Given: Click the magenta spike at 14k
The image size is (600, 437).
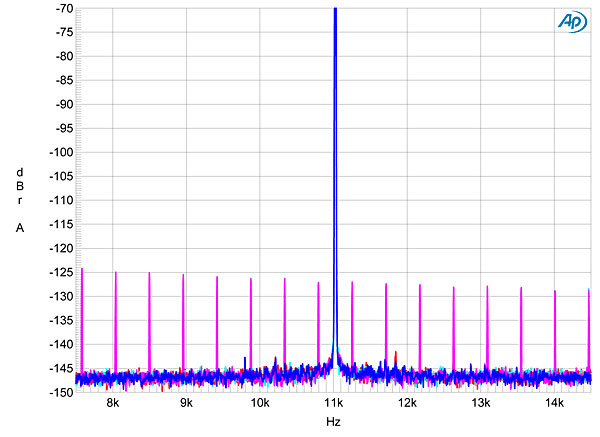Looking at the screenshot, I should click(x=555, y=331).
